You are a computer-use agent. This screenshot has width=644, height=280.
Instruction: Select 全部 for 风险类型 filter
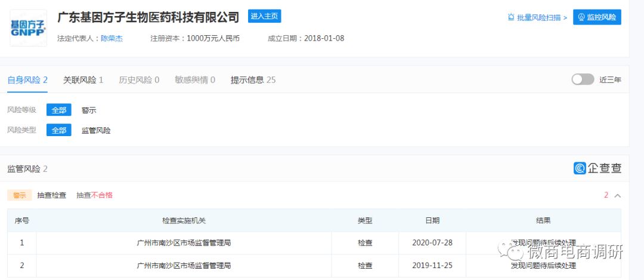[x=58, y=130]
